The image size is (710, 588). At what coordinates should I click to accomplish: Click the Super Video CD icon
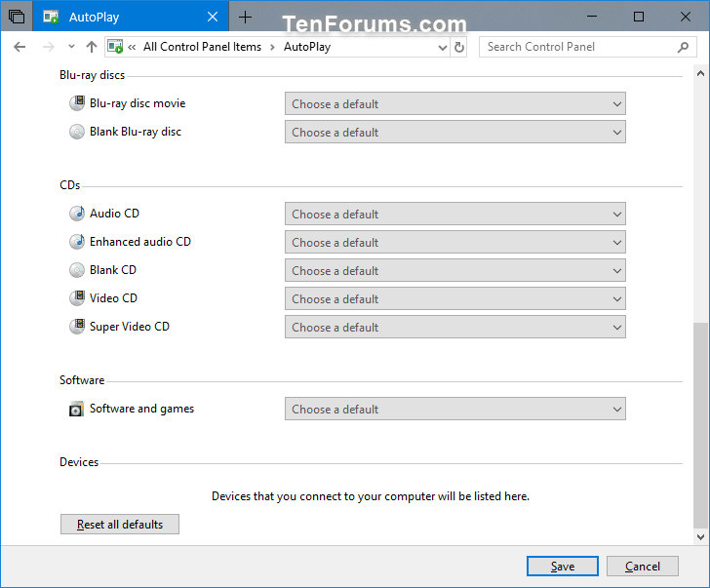77,327
